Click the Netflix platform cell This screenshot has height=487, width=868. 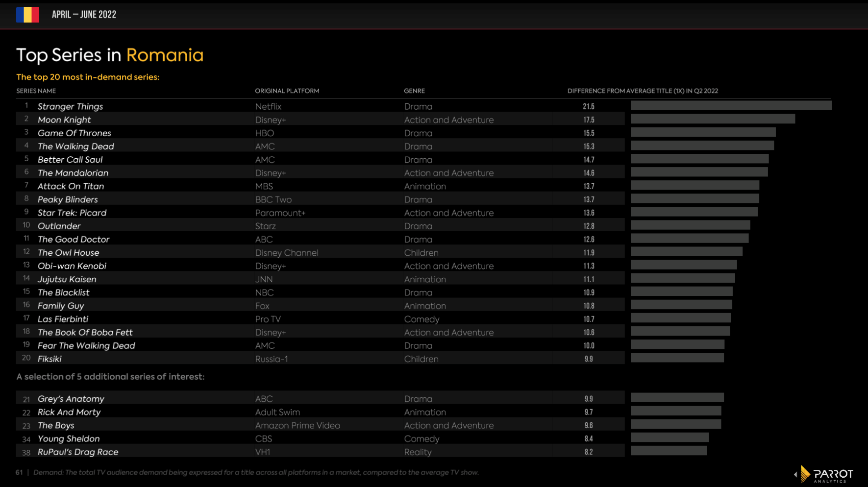click(x=268, y=106)
